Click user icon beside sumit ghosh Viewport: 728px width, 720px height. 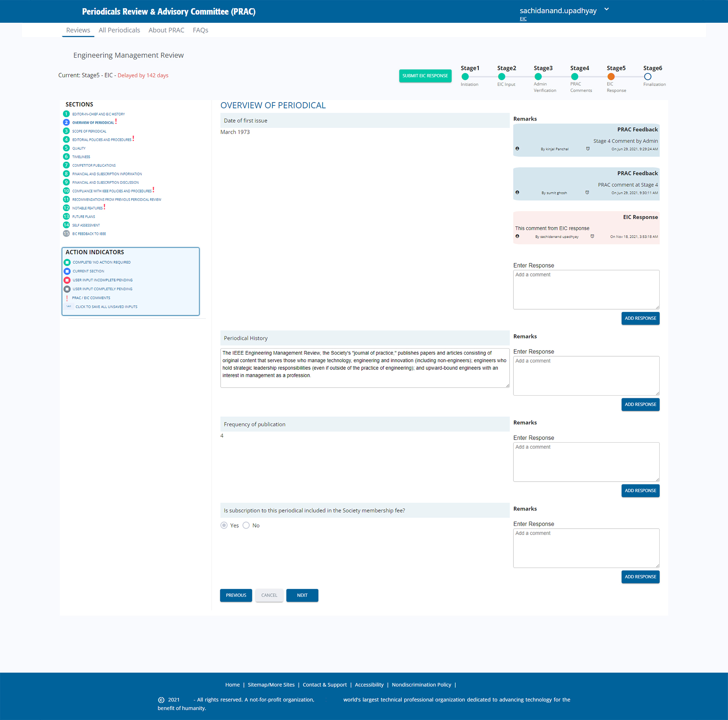[517, 193]
